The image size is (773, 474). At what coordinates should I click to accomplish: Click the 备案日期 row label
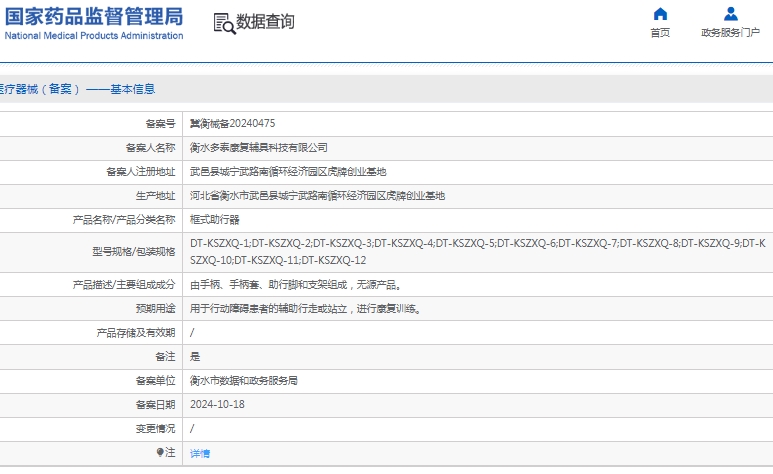tap(155, 405)
